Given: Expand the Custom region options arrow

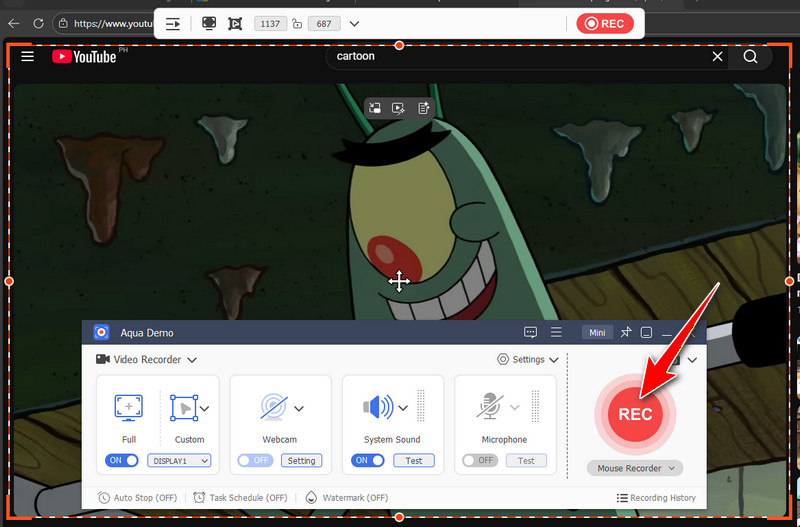Looking at the screenshot, I should click(x=205, y=408).
